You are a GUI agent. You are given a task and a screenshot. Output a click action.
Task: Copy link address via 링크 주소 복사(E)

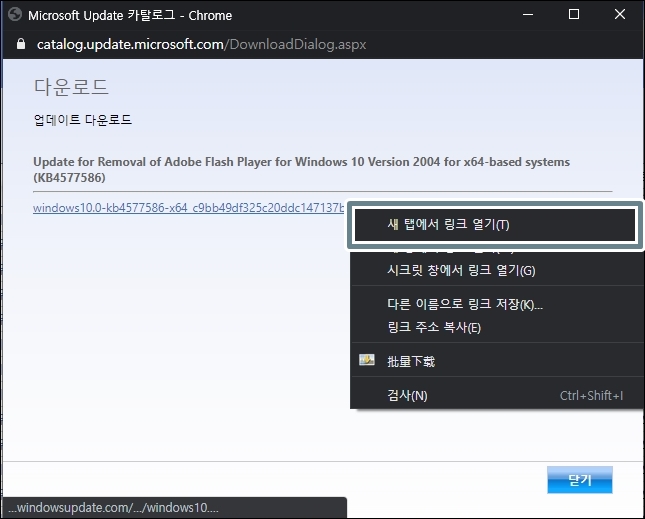click(497, 328)
